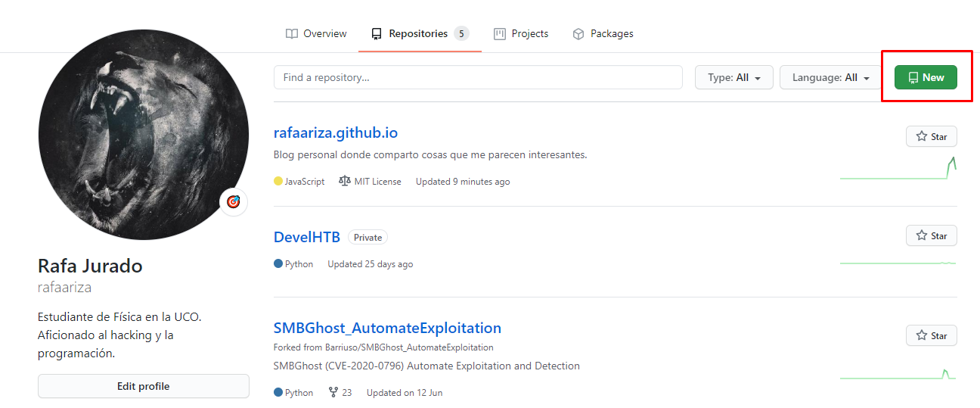The height and width of the screenshot is (408, 980).
Task: Open the Type filter dropdown
Action: (x=733, y=77)
